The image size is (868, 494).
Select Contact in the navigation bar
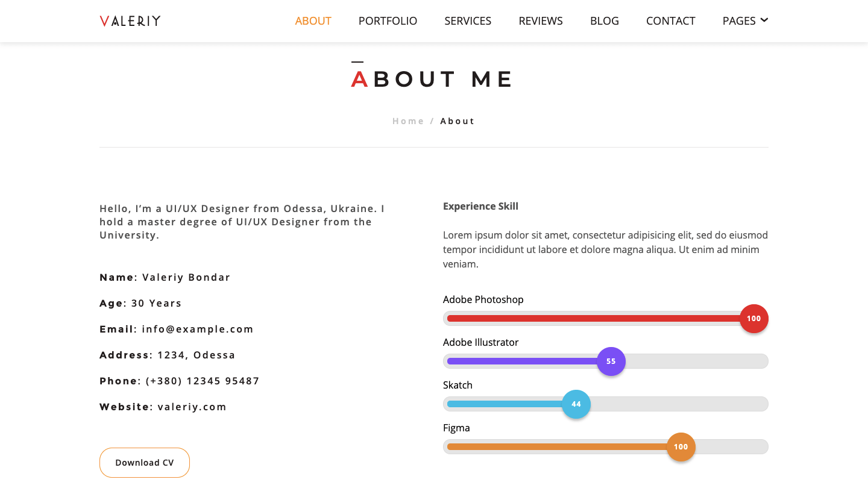click(670, 21)
